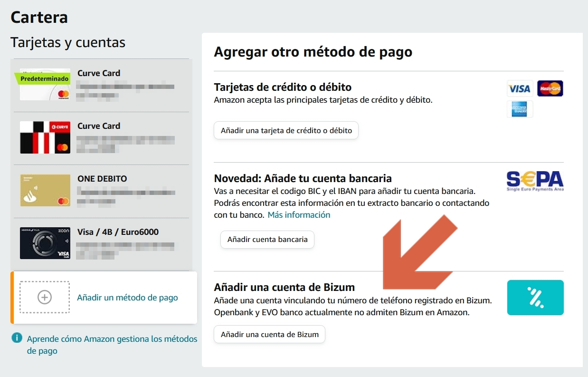Select the gold ONE DEBITO card image
This screenshot has width=588, height=377.
45,190
